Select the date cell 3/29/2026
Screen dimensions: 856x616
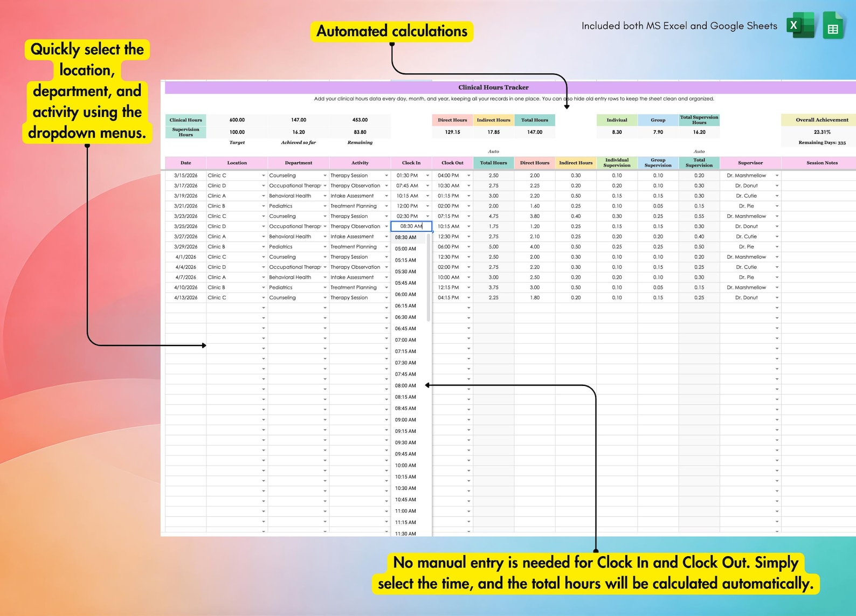[x=186, y=247]
